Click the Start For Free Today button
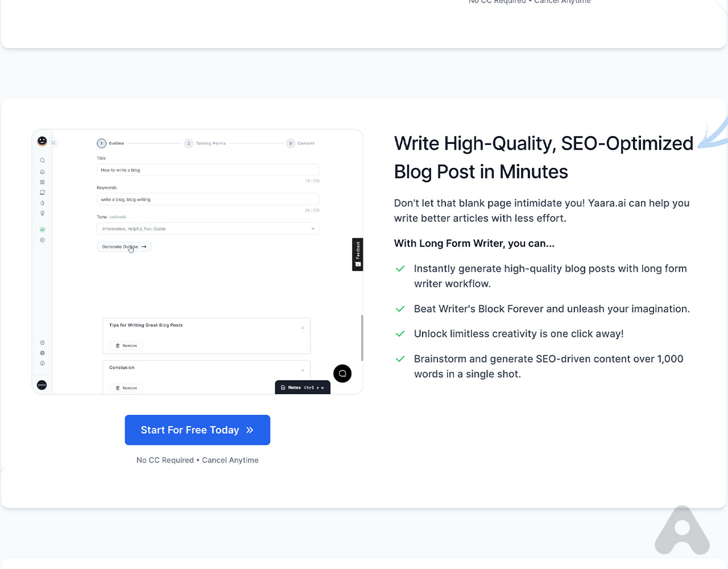Screen dimensions: 728x569 click(197, 430)
